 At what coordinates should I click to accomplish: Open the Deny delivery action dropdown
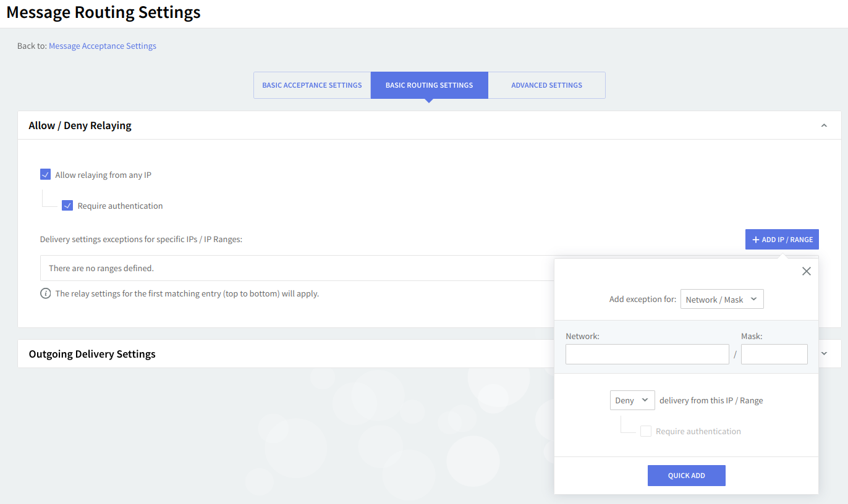632,400
